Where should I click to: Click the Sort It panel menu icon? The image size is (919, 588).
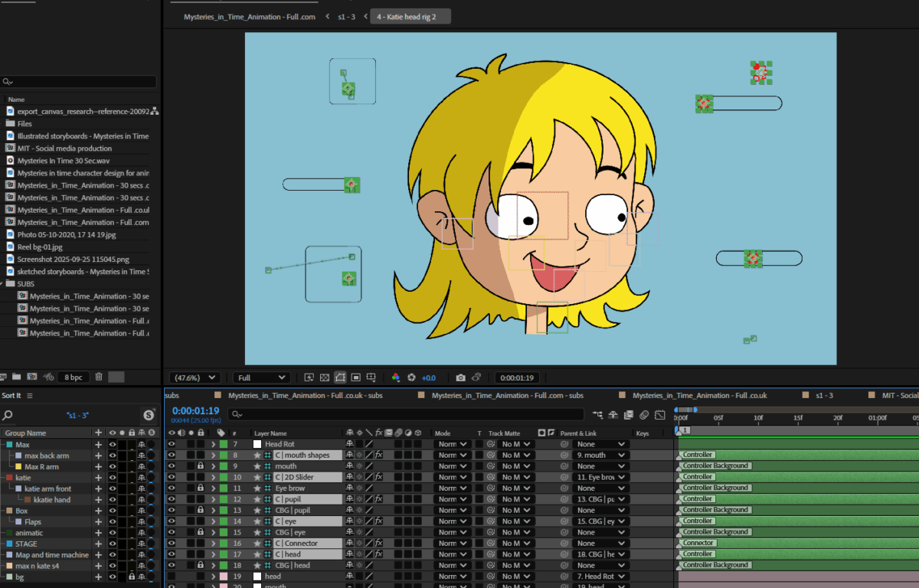pos(30,396)
